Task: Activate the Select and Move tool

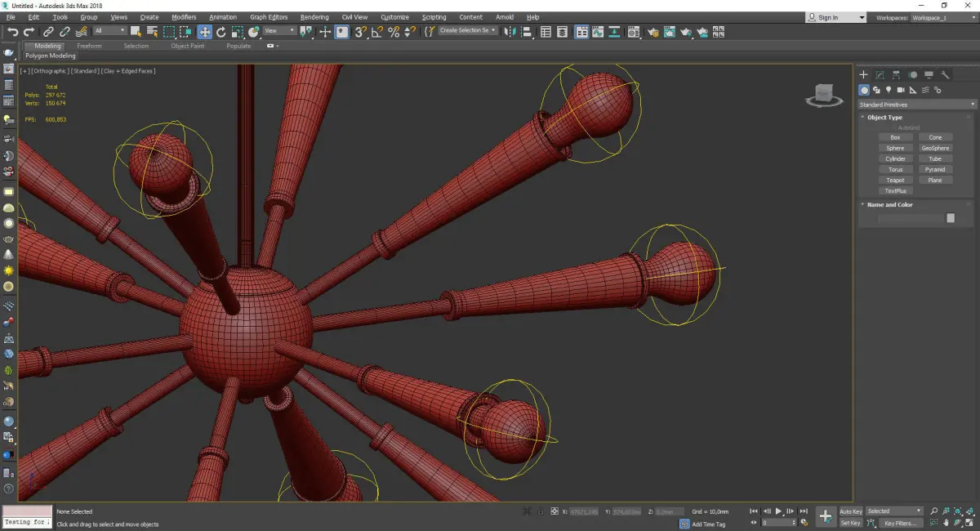Action: (204, 32)
